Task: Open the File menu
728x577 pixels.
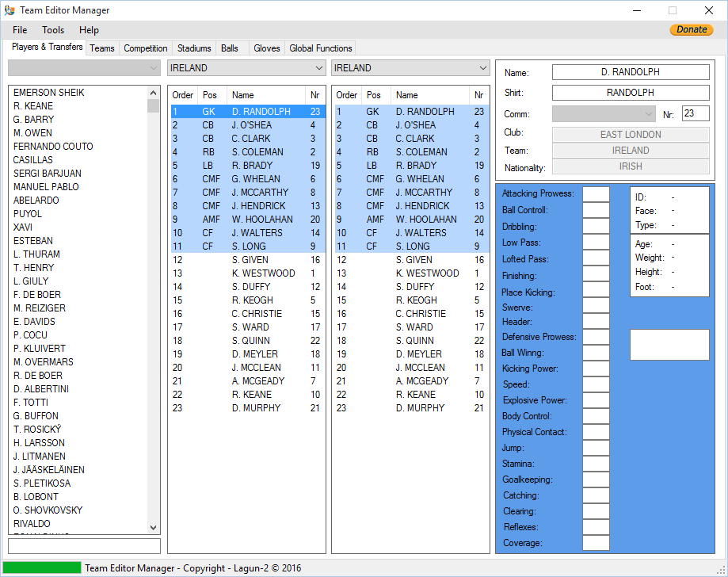Action: point(20,30)
